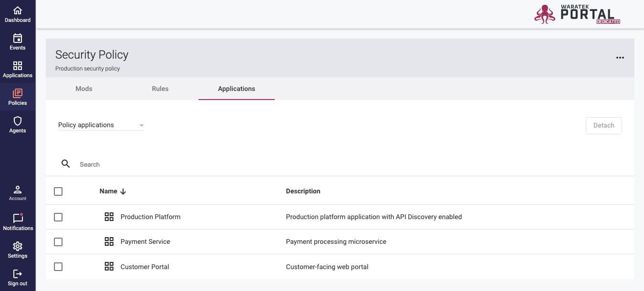644x291 pixels.
Task: Check the select-all header checkbox
Action: pos(58,191)
